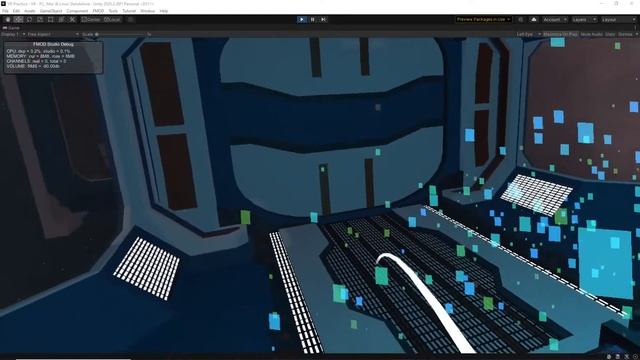Screen dimensions: 640x360
Task: Toggle the Stats overlay button
Action: 610,34
